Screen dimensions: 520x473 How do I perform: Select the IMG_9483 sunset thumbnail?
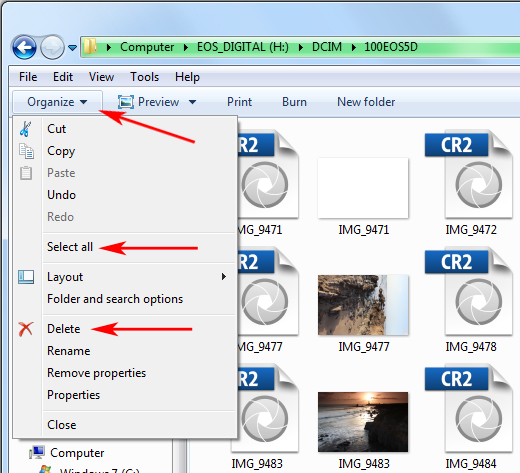point(363,422)
